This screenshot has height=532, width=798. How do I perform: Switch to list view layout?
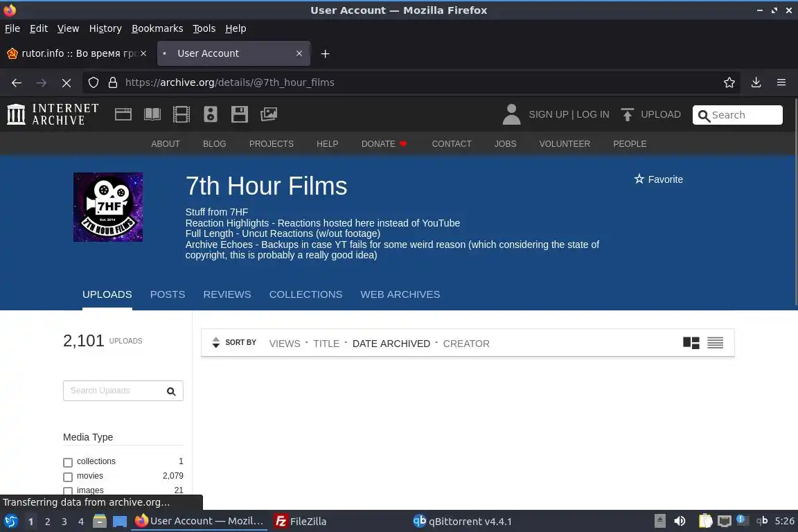715,343
